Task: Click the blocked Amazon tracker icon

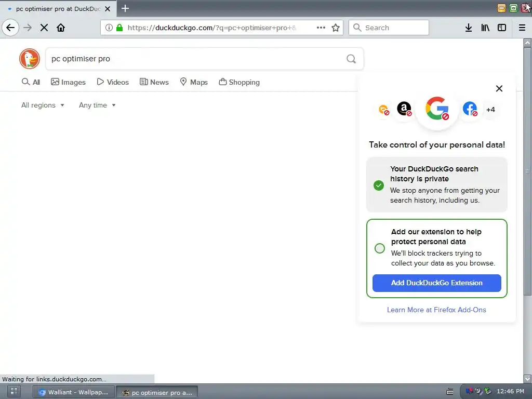Action: point(404,109)
